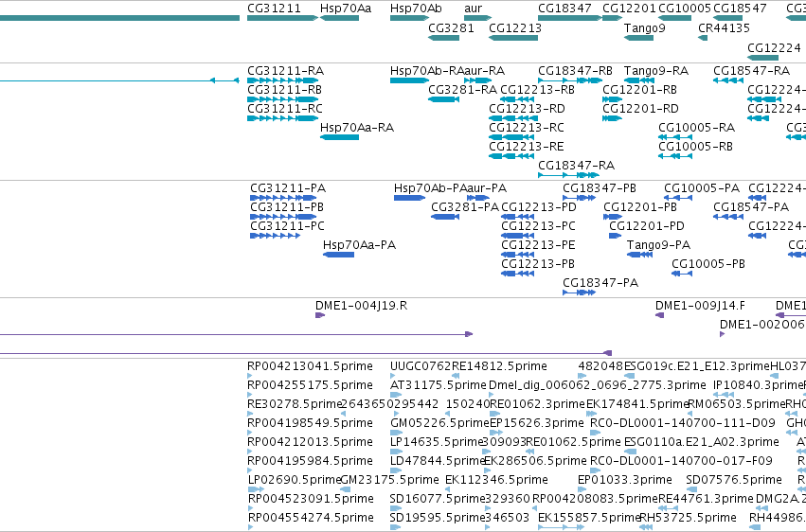Viewport: 806px width, 532px height.
Task: Click the RP004212013.5prime EST label
Action: 310,443
